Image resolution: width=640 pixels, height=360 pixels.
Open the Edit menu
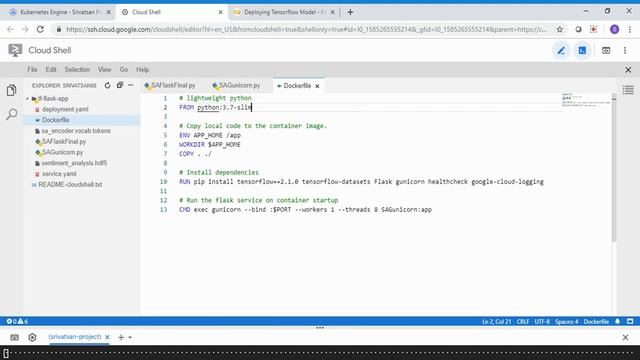coord(51,70)
